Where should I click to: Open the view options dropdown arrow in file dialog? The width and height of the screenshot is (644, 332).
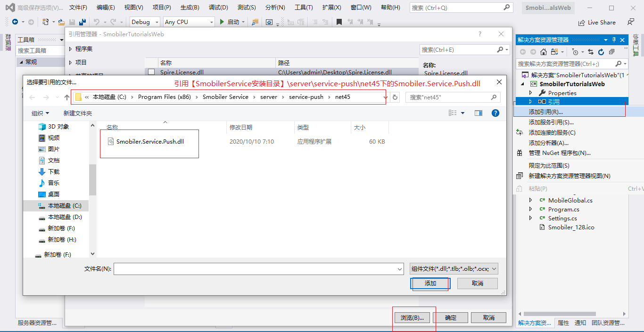(462, 113)
